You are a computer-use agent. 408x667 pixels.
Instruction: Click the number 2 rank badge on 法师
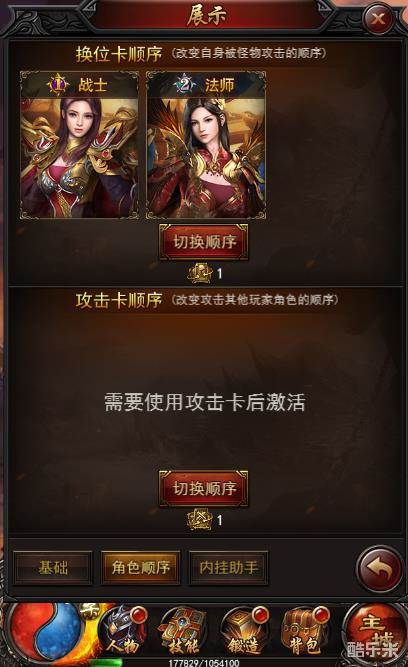[x=185, y=84]
